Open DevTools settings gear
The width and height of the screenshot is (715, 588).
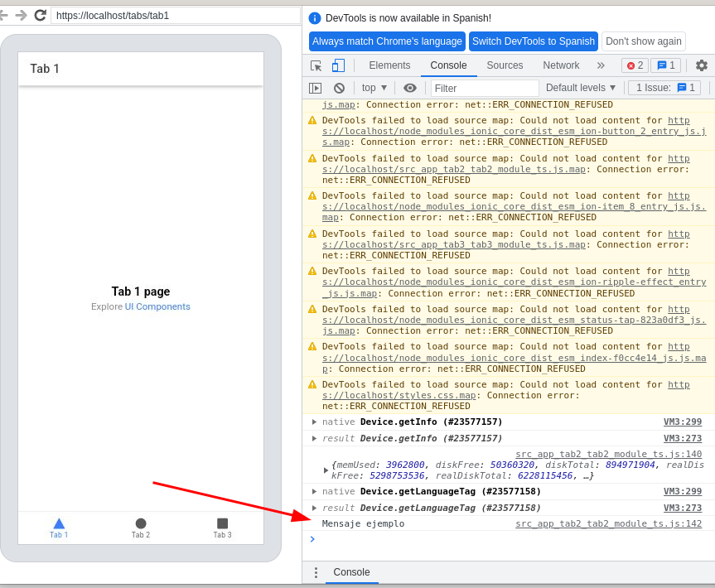(x=701, y=65)
